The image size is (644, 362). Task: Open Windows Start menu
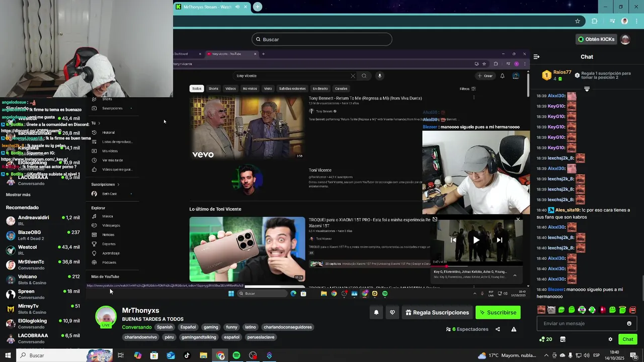pos(8,355)
